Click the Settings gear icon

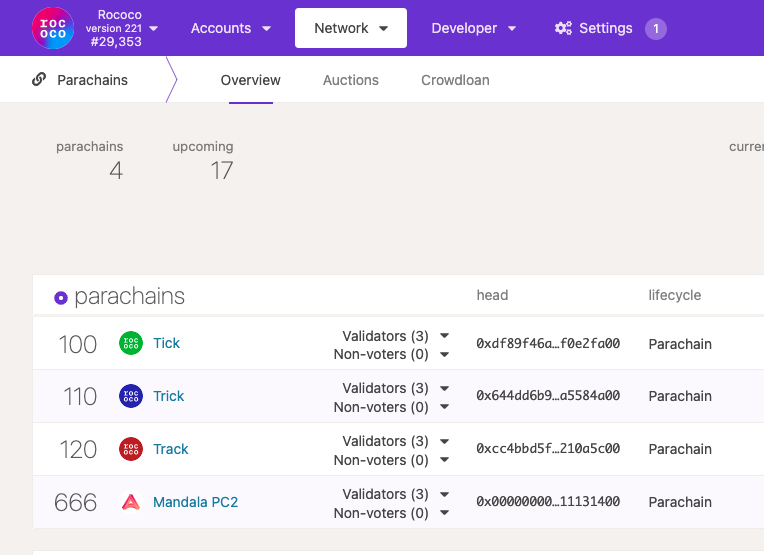click(x=563, y=28)
